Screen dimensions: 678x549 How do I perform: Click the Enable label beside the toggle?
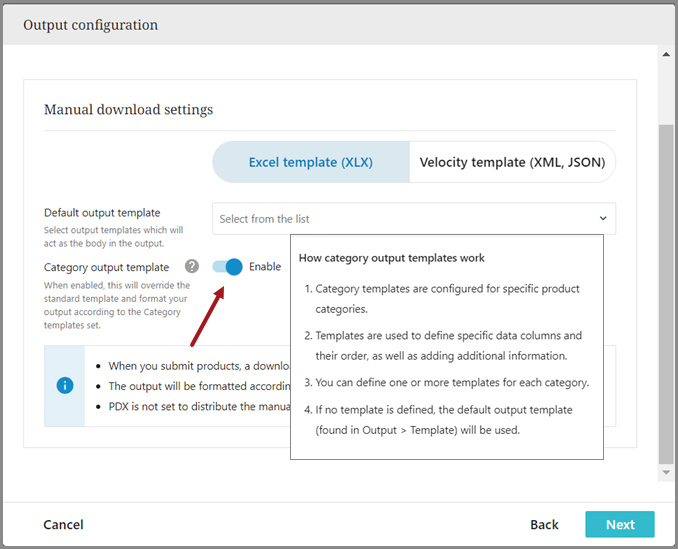(x=265, y=267)
